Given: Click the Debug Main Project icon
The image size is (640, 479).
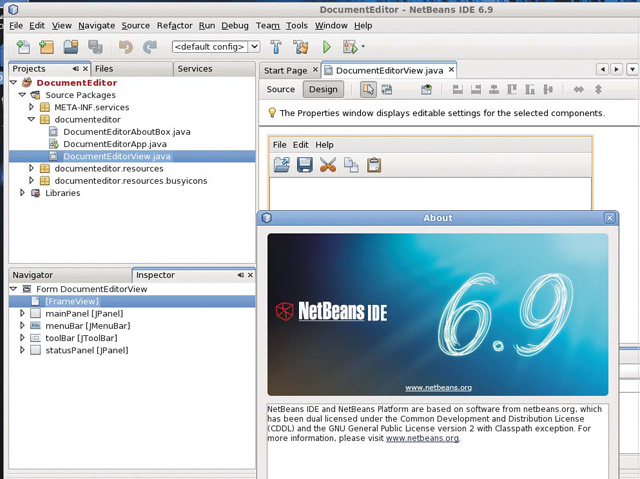Looking at the screenshot, I should pos(350,47).
